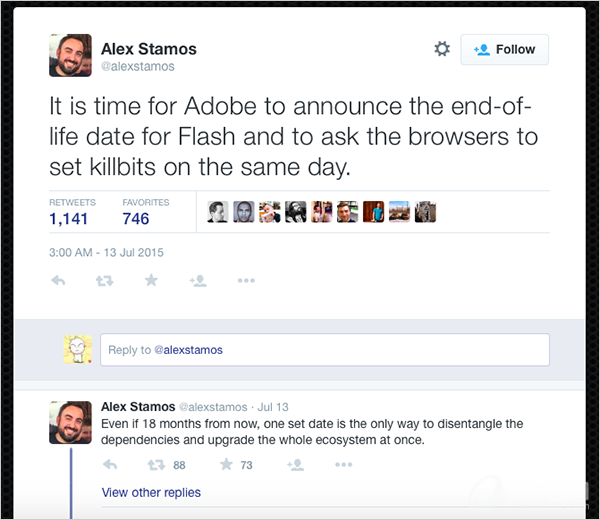
Task: Retweet the follow-up tweet with 88 retweets
Action: click(157, 464)
